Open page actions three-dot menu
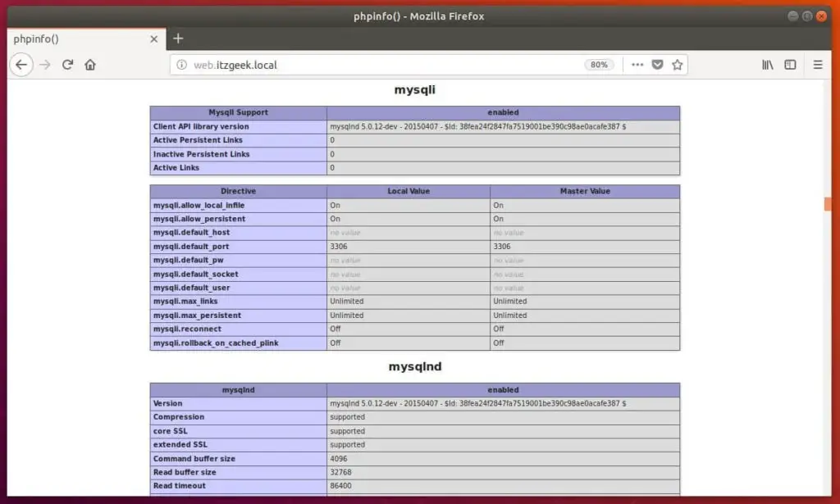 637,65
